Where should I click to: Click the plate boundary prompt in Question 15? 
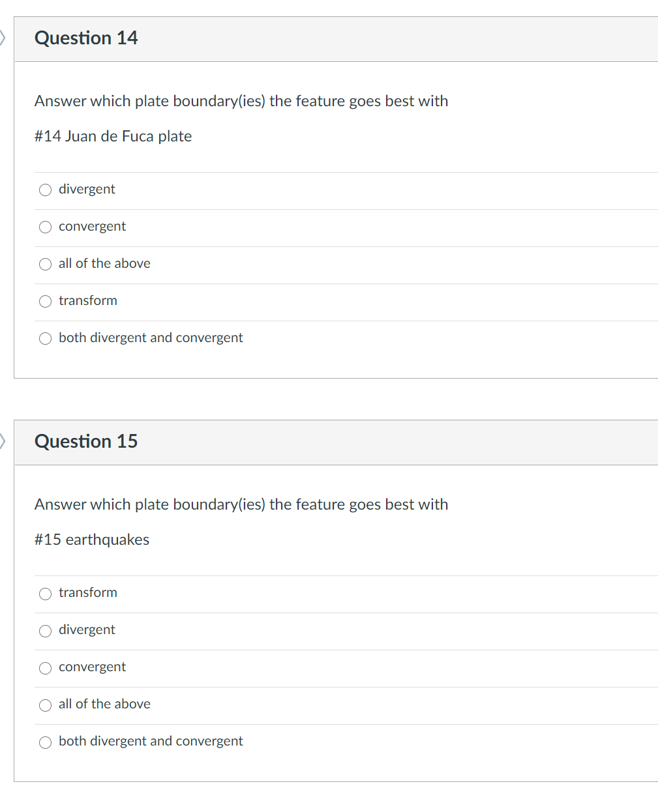(241, 504)
